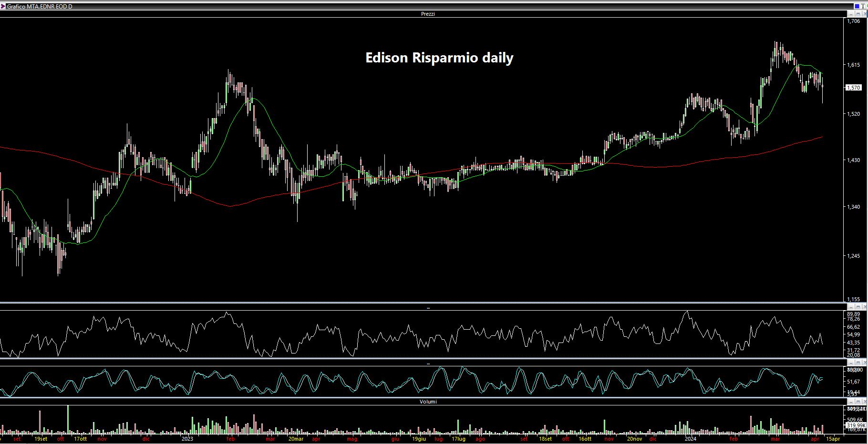The height and width of the screenshot is (444, 868).
Task: Click the 1,245 price axis label
Action: pos(854,256)
